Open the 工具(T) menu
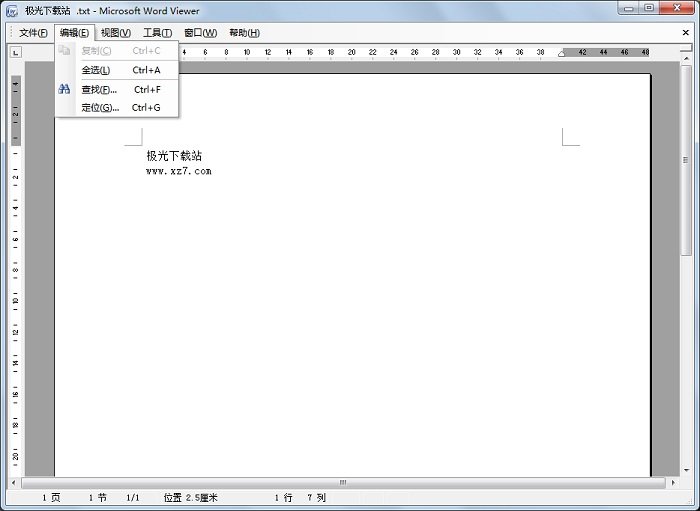This screenshot has height=511, width=700. coord(157,33)
